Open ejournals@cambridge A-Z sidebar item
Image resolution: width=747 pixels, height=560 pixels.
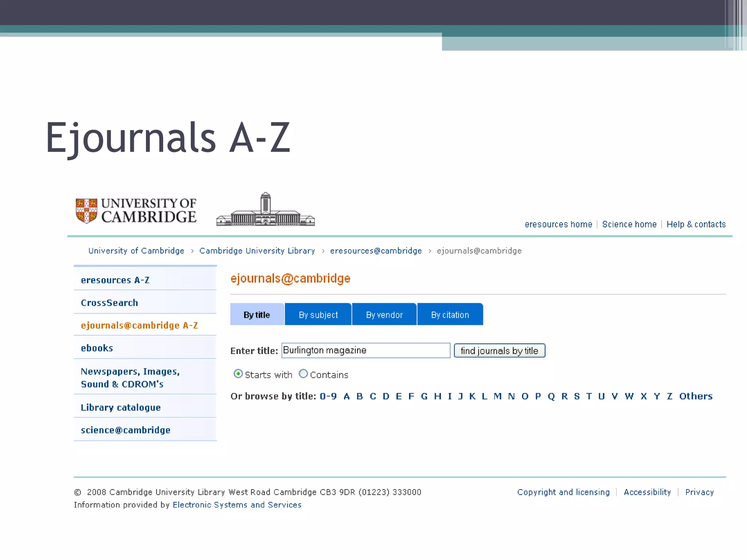coord(145,325)
